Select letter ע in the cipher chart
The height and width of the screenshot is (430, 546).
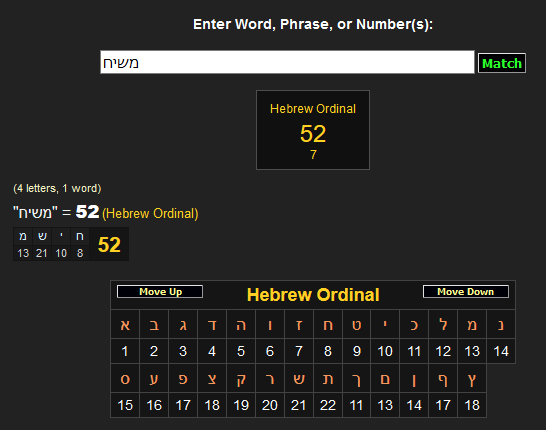154,379
